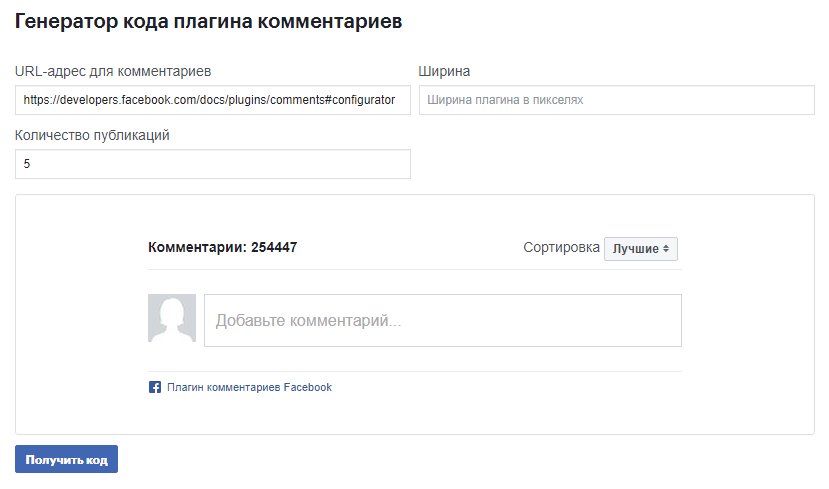Viewport: 829px width, 489px height.
Task: Click the Сортировка label
Action: (x=561, y=247)
